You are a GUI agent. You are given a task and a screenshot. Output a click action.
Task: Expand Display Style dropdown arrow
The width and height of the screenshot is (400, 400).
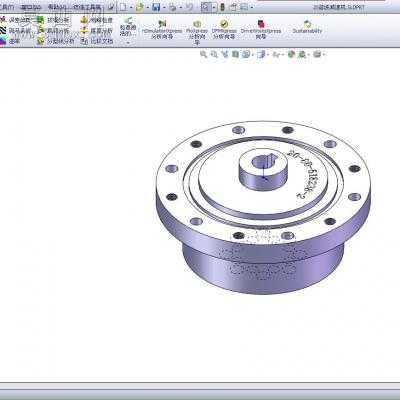click(x=268, y=54)
